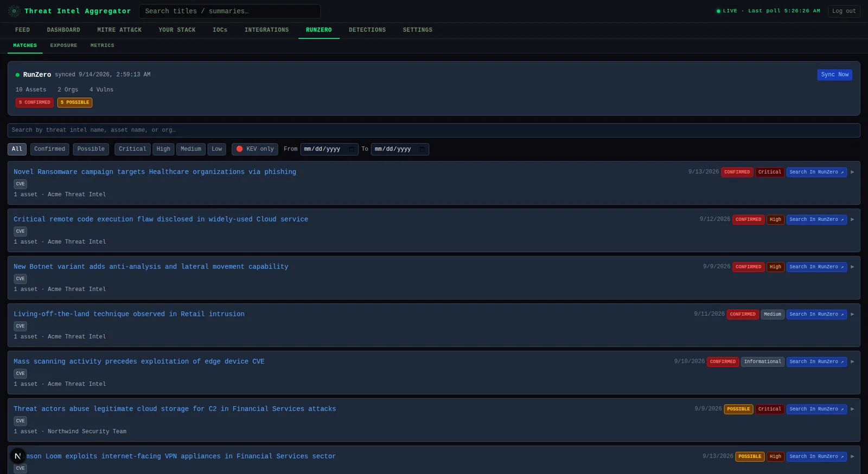Expand the VPN appliances exploit row
868x474 pixels.
coord(852,457)
